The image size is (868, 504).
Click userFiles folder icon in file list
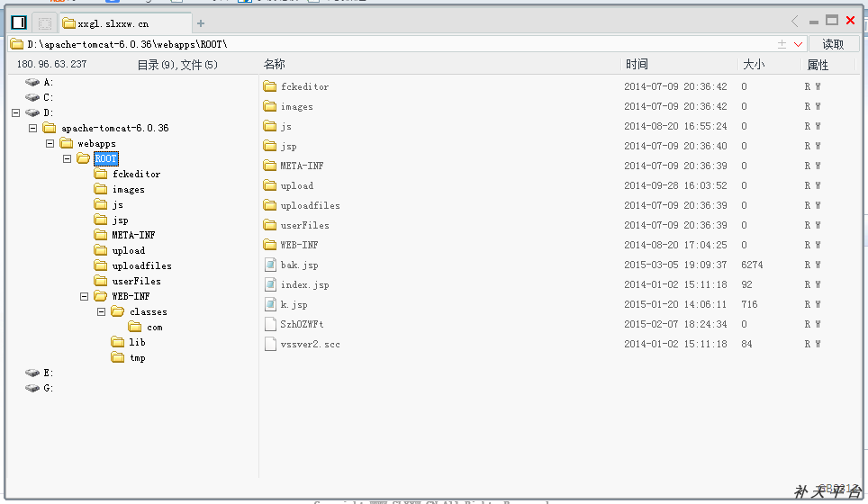point(270,225)
